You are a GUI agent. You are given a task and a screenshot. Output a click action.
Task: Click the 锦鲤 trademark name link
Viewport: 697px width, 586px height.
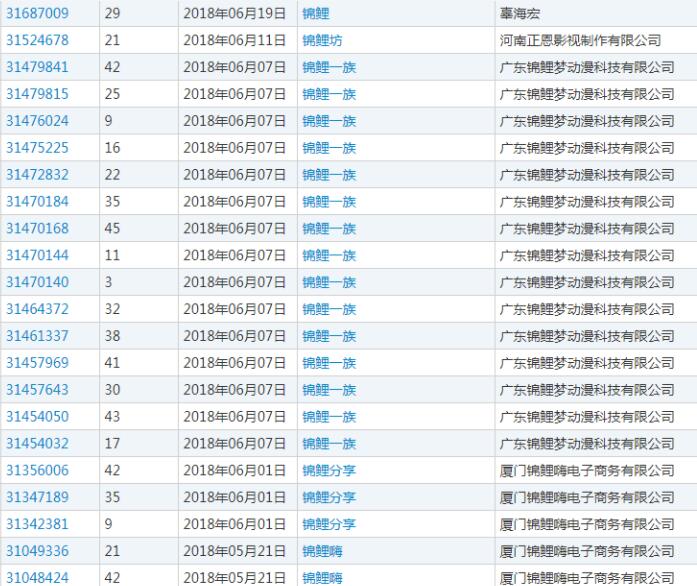coord(316,13)
